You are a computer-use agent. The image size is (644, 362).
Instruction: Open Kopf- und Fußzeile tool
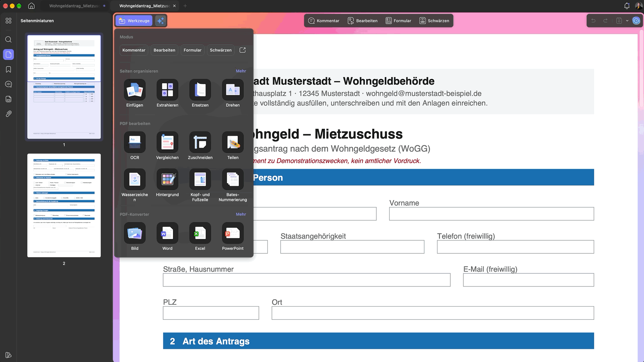pos(200,185)
